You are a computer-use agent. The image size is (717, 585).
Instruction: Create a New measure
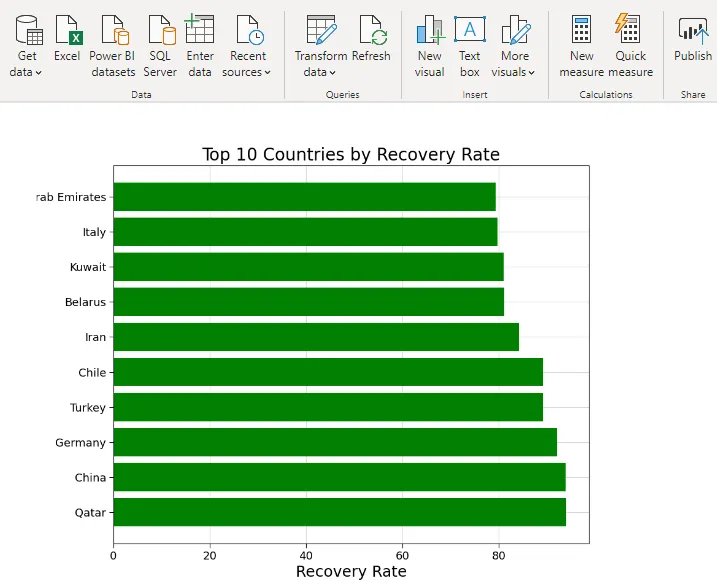tap(581, 31)
